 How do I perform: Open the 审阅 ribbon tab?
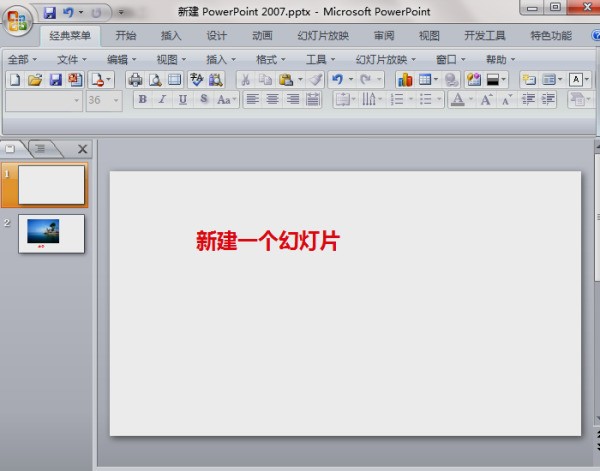click(384, 35)
